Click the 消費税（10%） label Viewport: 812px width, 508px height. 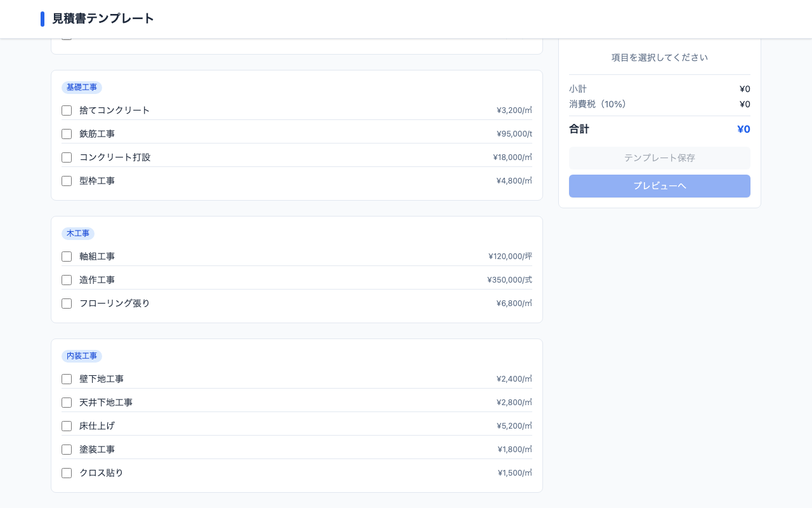pyautogui.click(x=598, y=104)
